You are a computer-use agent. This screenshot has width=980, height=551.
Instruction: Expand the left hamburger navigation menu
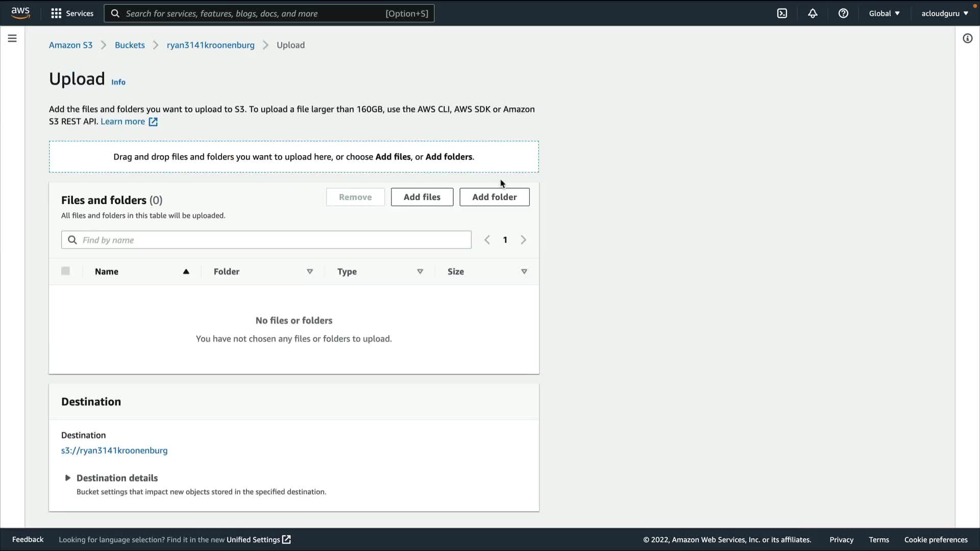pos(12,38)
